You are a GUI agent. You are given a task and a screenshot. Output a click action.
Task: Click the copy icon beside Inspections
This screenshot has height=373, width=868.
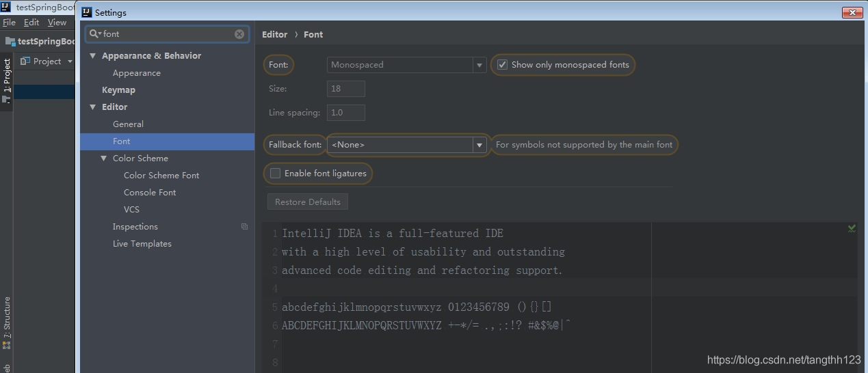(x=245, y=227)
